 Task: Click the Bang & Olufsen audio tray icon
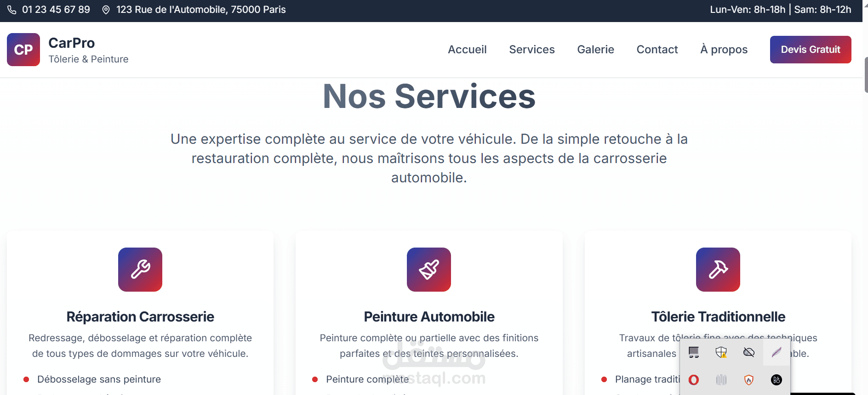pyautogui.click(x=777, y=380)
